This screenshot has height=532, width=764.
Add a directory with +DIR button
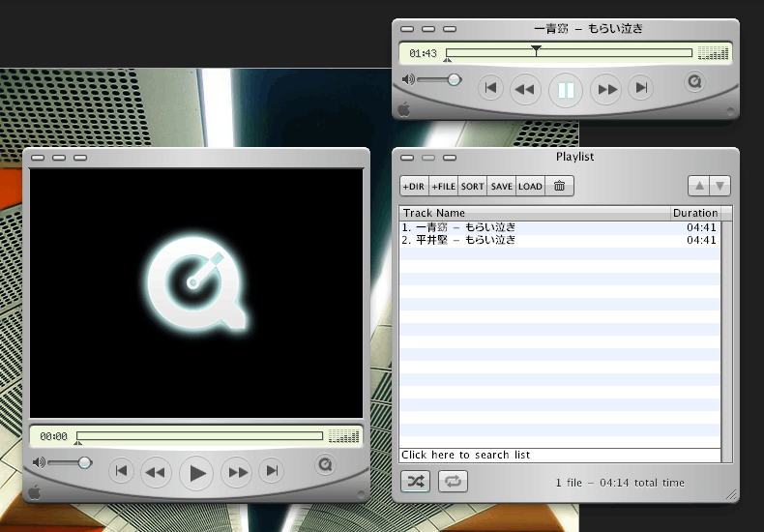[x=414, y=186]
